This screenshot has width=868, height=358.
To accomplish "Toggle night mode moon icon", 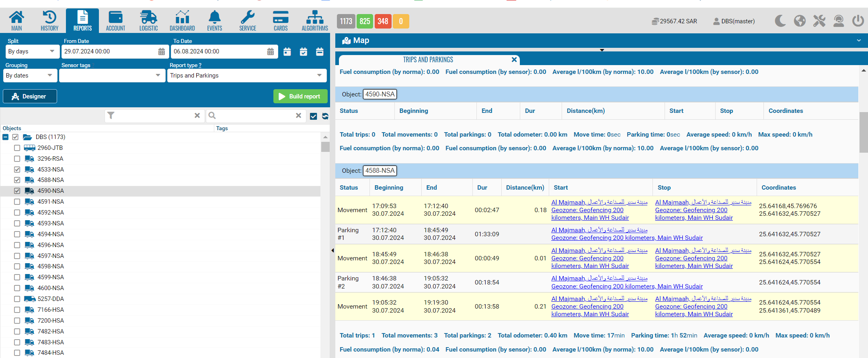I will [780, 21].
